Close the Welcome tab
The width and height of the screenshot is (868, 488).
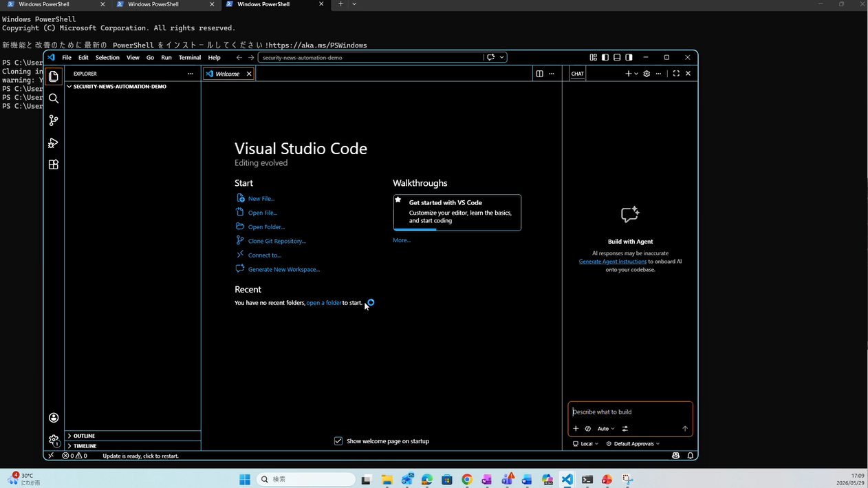(249, 74)
